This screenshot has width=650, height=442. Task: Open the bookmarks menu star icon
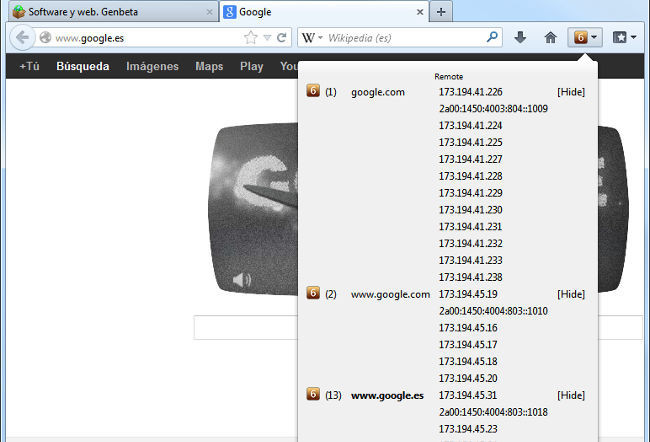coord(620,38)
